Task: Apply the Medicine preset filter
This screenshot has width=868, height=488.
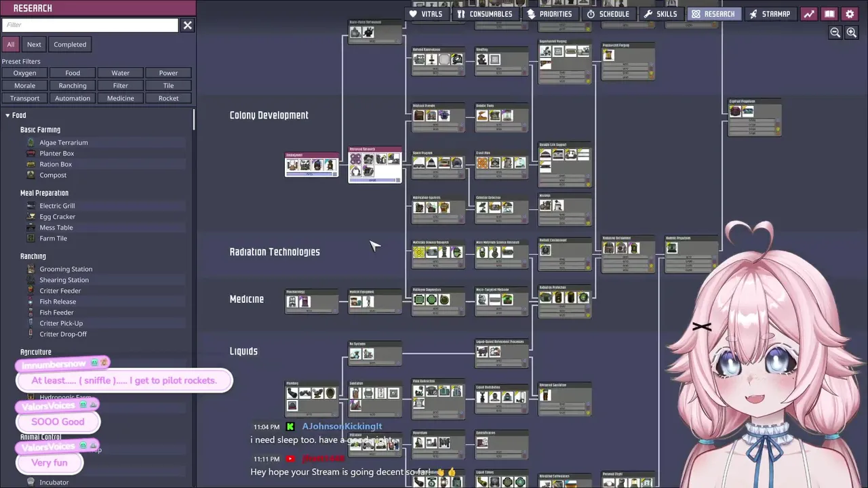Action: tap(121, 98)
